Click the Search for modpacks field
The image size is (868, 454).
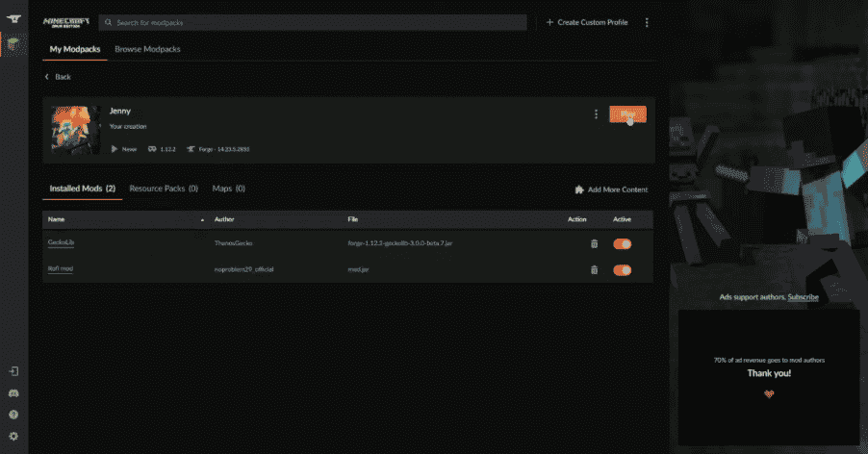[313, 22]
